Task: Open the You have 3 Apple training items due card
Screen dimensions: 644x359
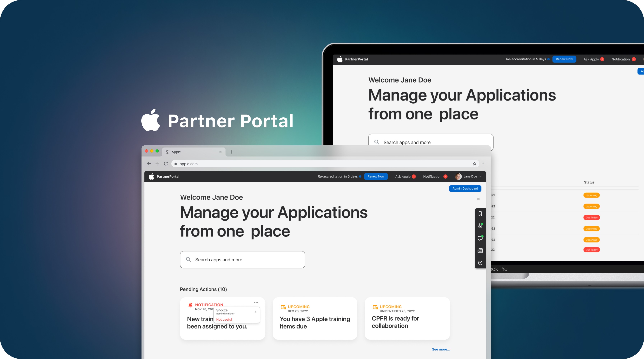Action: 315,318
